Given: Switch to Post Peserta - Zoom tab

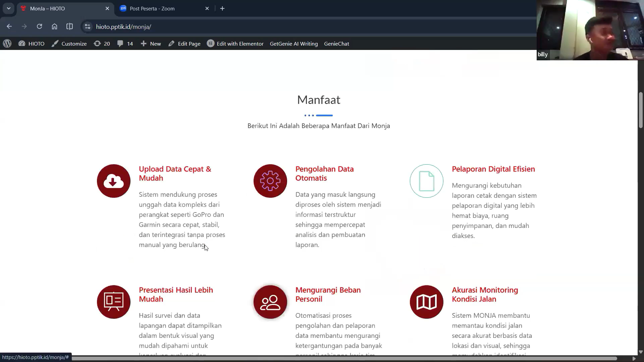Looking at the screenshot, I should coord(152,8).
